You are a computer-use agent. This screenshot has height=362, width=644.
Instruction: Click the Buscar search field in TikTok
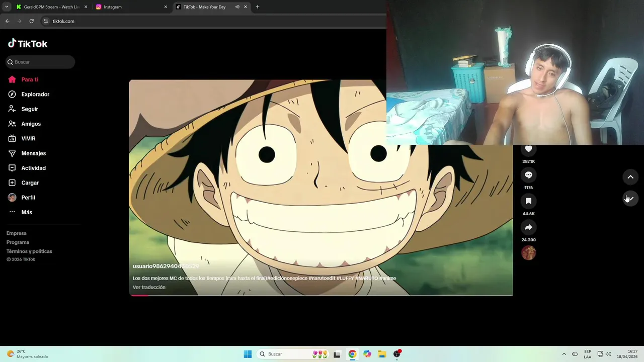[x=40, y=62]
